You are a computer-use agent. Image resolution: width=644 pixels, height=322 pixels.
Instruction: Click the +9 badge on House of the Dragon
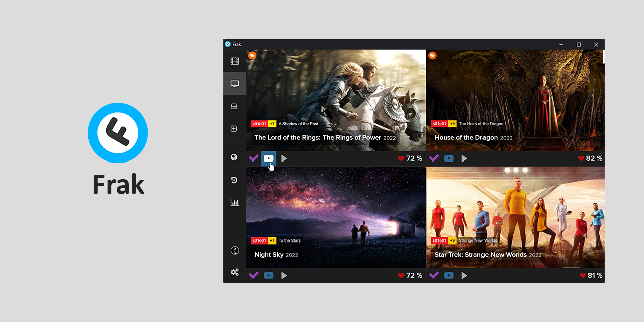coord(452,124)
